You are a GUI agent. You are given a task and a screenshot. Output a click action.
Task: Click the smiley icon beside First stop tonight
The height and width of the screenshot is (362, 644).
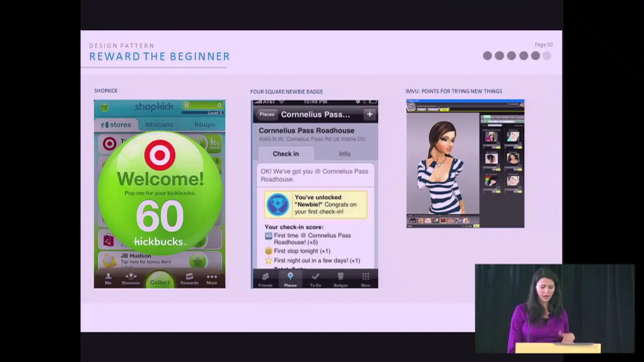(269, 251)
